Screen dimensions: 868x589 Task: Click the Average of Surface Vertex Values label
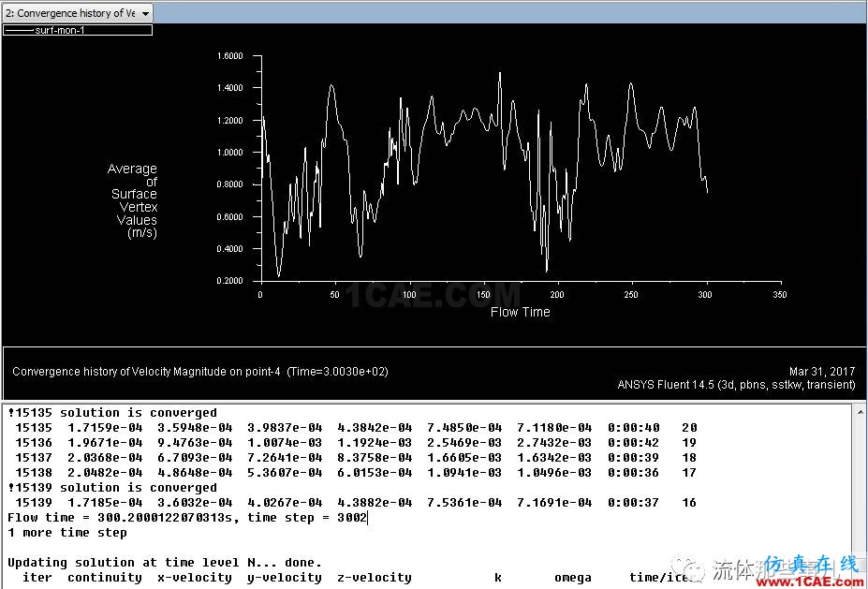coord(132,200)
